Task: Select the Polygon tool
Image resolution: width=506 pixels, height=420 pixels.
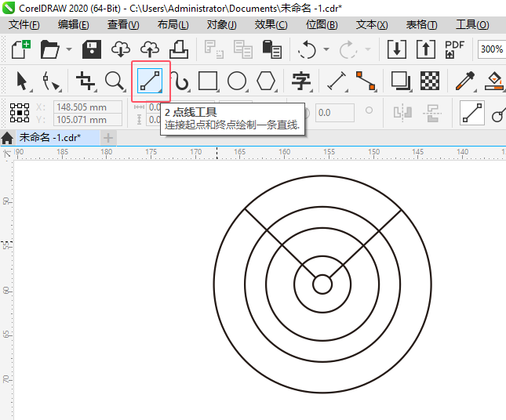Action: pos(267,81)
